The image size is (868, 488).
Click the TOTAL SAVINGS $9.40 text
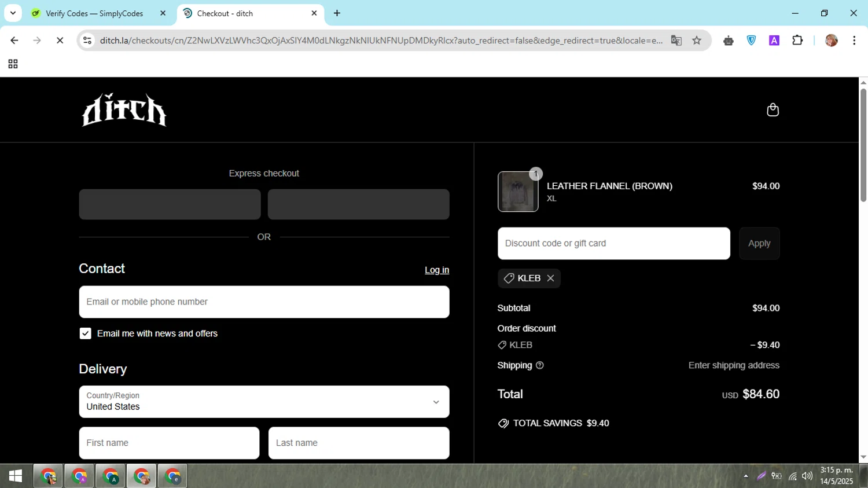coord(561,423)
